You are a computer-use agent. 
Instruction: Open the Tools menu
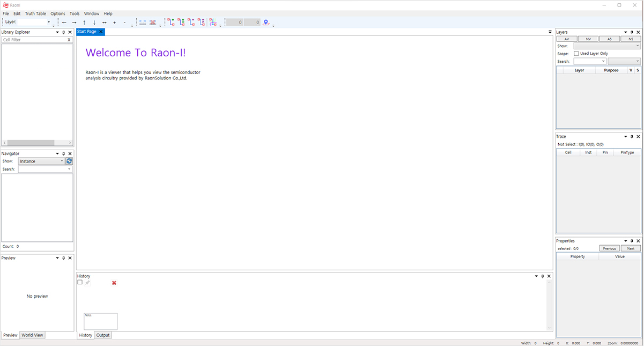tap(75, 13)
